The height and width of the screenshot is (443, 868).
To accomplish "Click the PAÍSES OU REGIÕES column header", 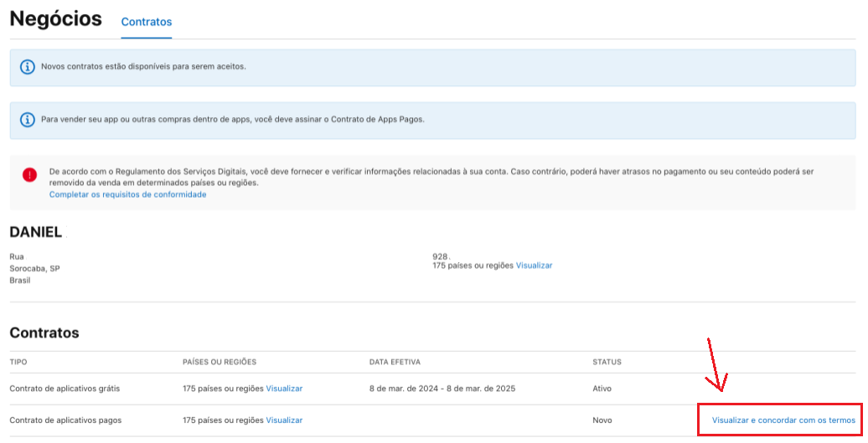I will (x=220, y=362).
